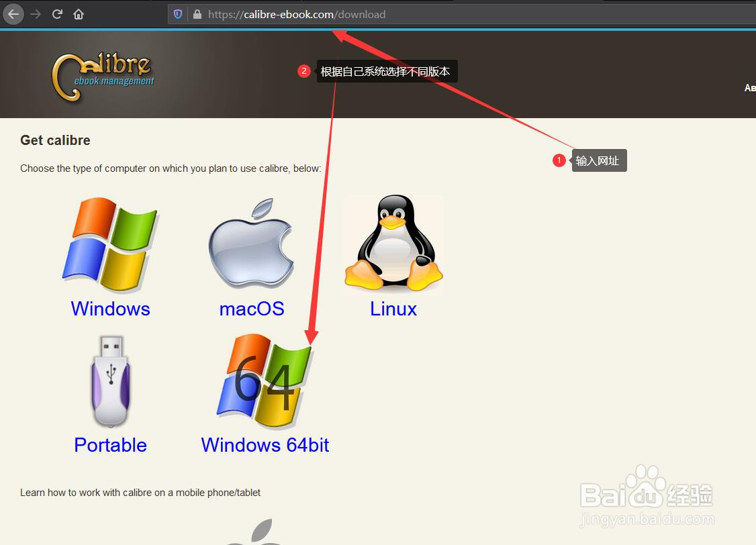Click the browser back arrow button

[x=13, y=15]
